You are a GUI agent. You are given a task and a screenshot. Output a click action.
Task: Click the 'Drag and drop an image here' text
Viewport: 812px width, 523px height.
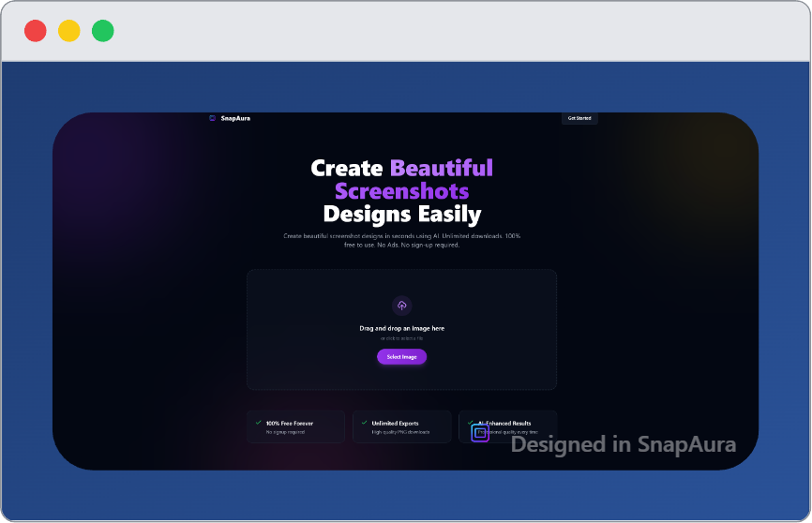(402, 328)
